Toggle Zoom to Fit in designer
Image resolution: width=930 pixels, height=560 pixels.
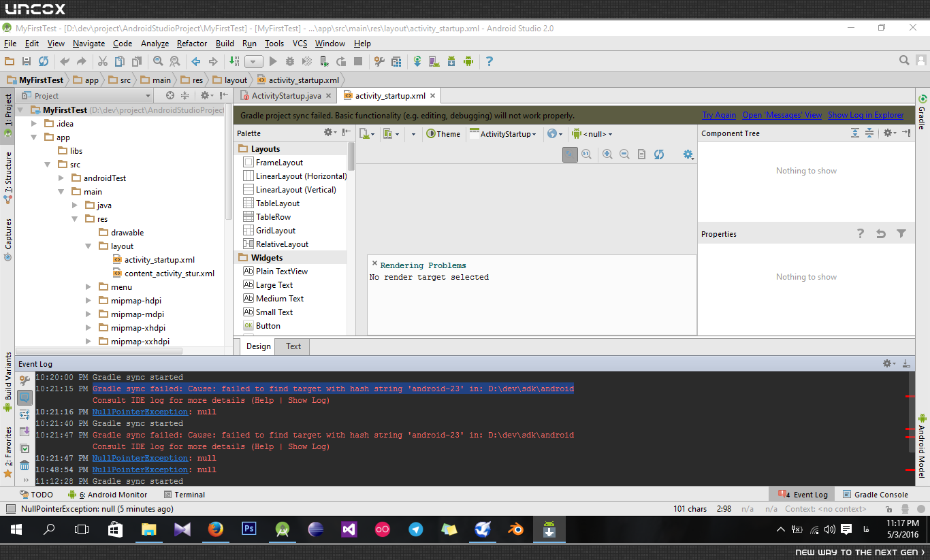[570, 154]
